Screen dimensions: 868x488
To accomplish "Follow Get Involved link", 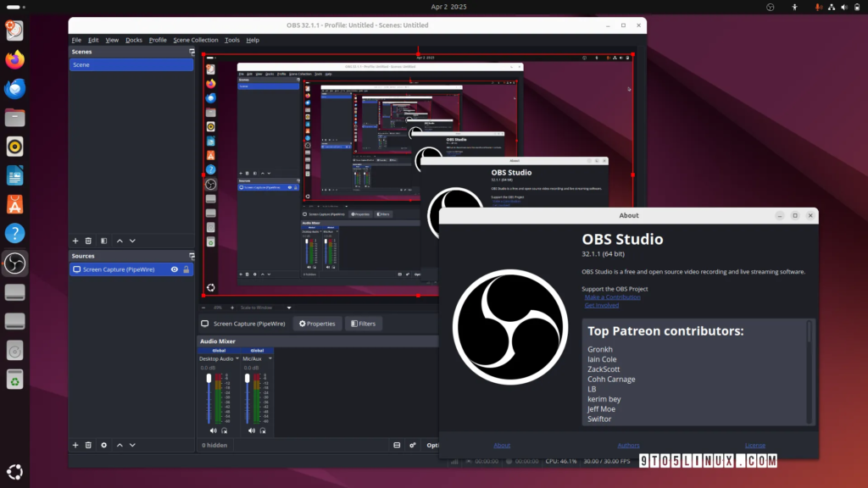I will (602, 305).
